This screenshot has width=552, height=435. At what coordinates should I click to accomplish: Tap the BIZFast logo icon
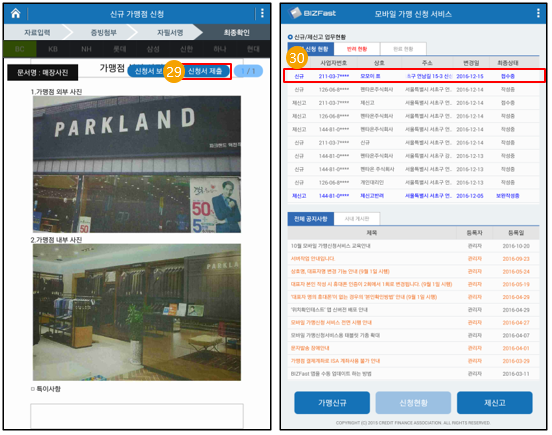(295, 13)
